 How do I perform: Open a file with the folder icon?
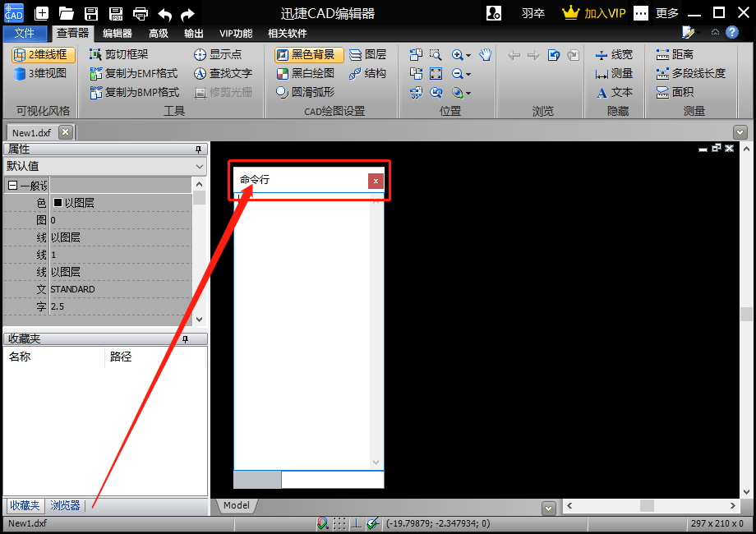[66, 13]
